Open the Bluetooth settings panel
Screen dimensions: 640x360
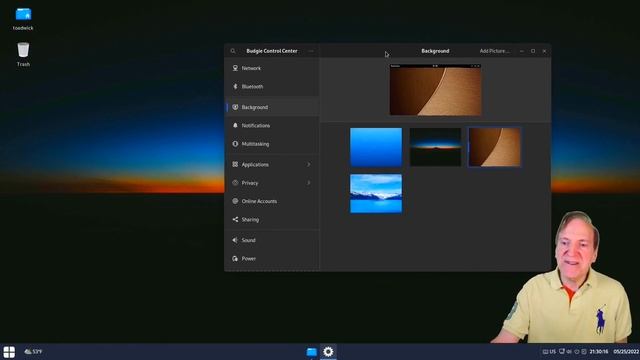(272, 87)
